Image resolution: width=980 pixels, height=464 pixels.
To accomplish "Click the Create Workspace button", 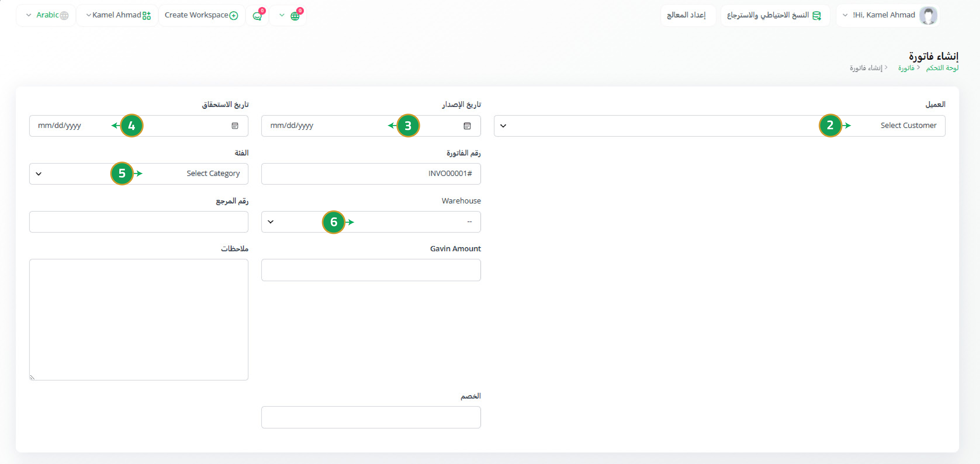I will point(201,15).
